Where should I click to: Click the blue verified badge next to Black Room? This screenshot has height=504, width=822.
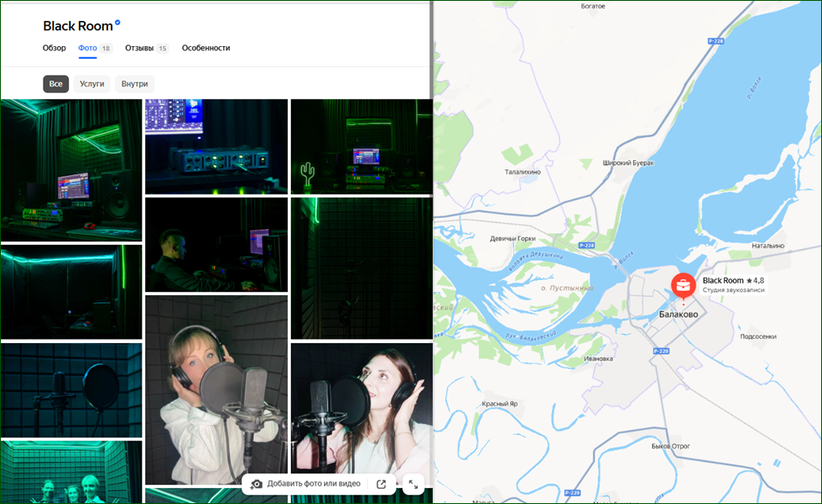[117, 23]
